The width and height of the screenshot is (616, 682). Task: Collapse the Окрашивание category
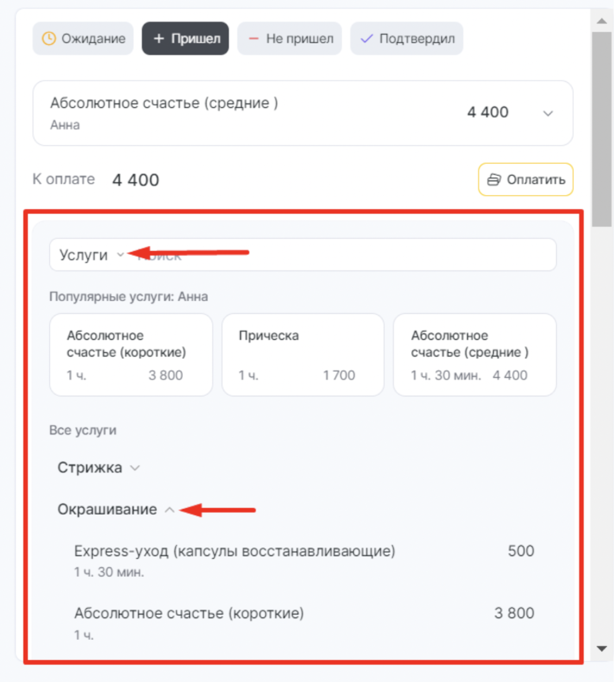(x=116, y=509)
